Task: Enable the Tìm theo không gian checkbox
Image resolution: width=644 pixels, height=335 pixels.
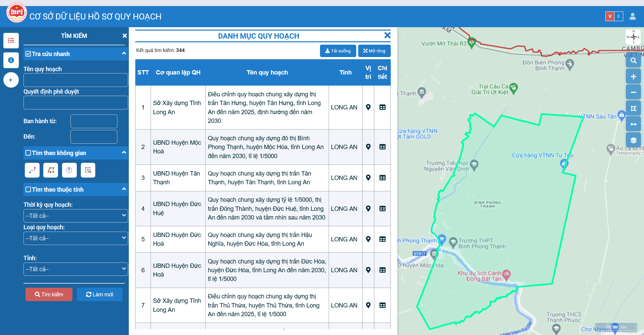Action: 28,153
